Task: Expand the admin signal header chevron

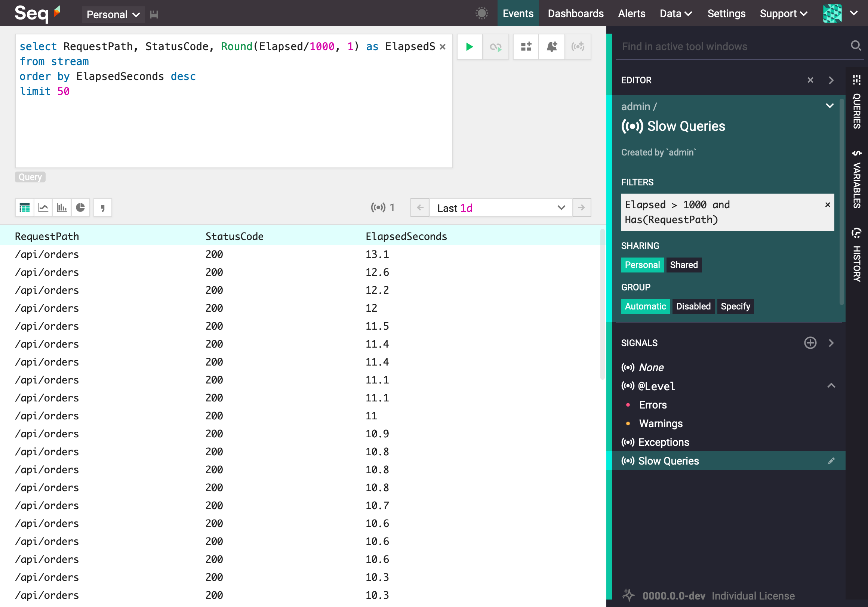Action: pyautogui.click(x=829, y=106)
